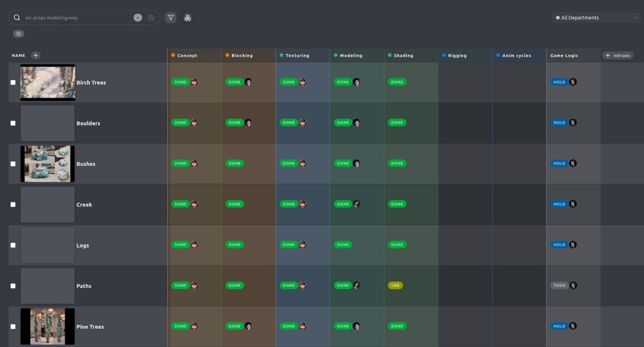This screenshot has width=644, height=347.
Task: Open the filter builder funnel icon
Action: pyautogui.click(x=170, y=18)
